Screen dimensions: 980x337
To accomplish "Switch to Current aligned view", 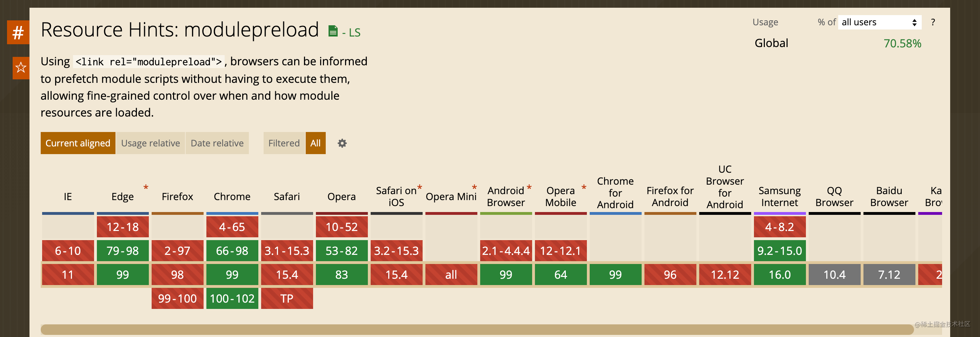I will click(x=78, y=143).
